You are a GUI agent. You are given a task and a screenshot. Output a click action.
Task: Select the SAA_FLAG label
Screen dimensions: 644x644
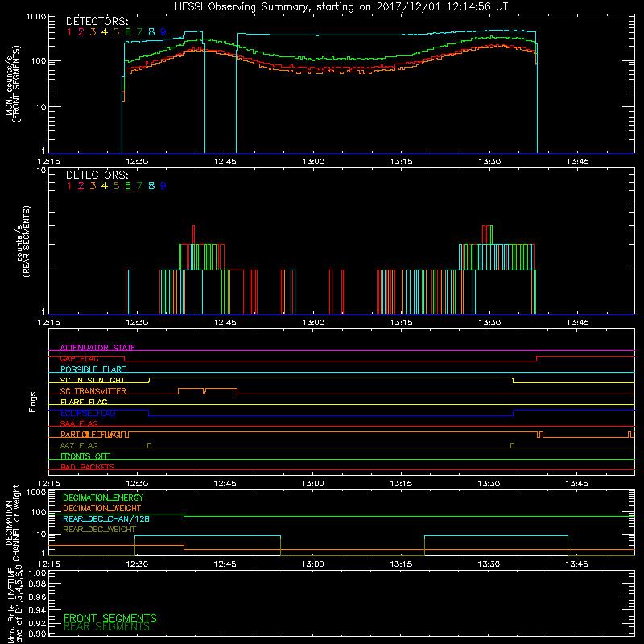point(79,424)
